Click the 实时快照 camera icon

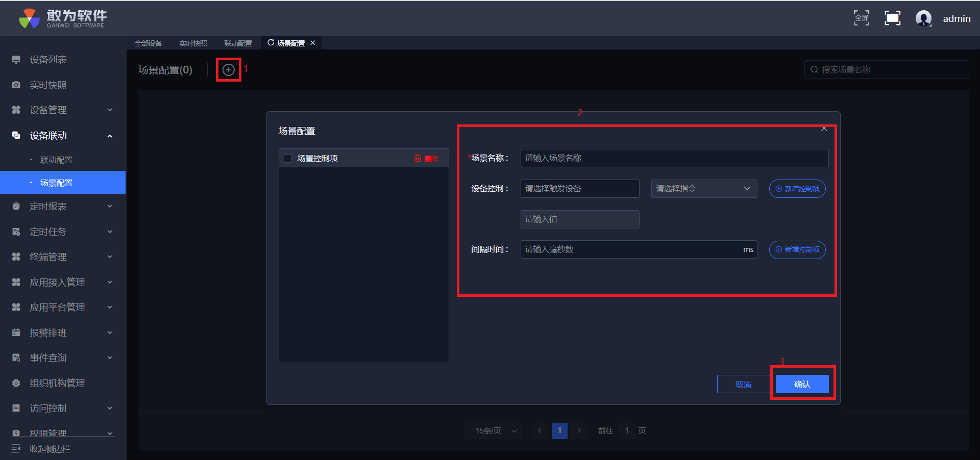(x=16, y=85)
